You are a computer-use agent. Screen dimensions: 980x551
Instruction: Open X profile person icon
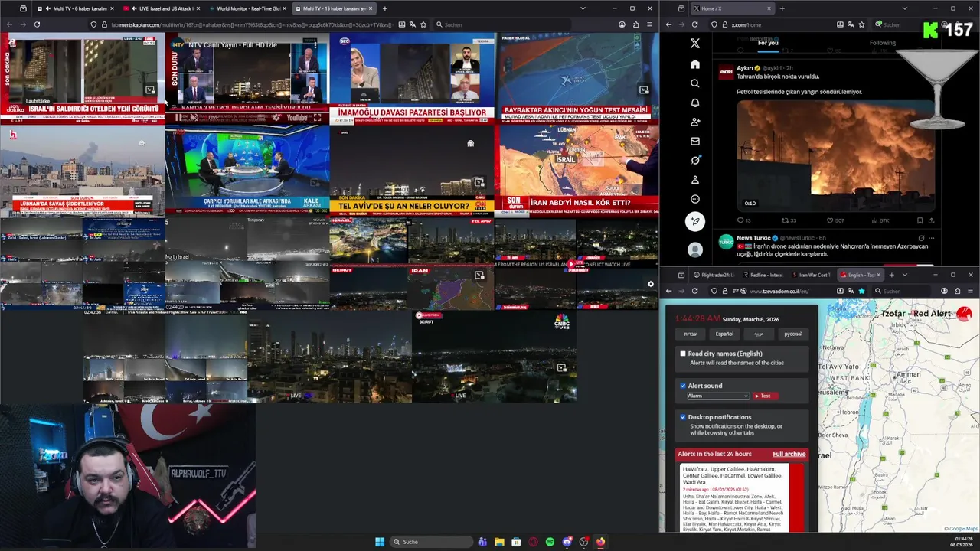[x=694, y=180]
